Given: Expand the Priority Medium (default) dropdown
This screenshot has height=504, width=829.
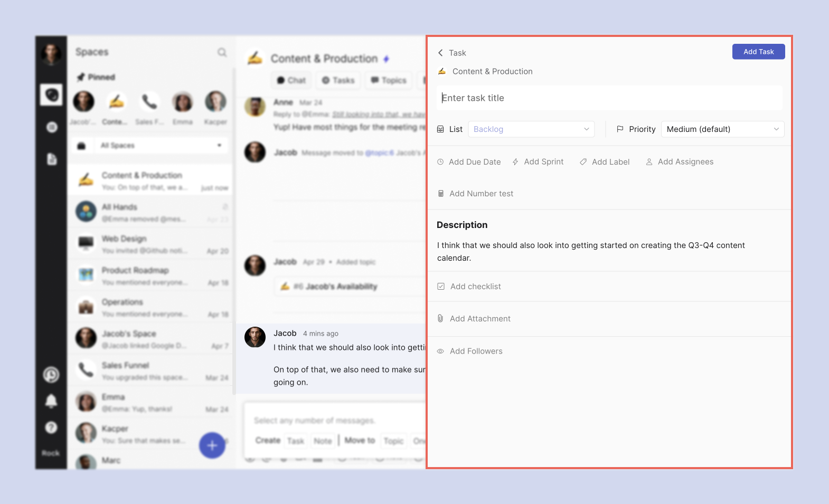Looking at the screenshot, I should pyautogui.click(x=722, y=129).
